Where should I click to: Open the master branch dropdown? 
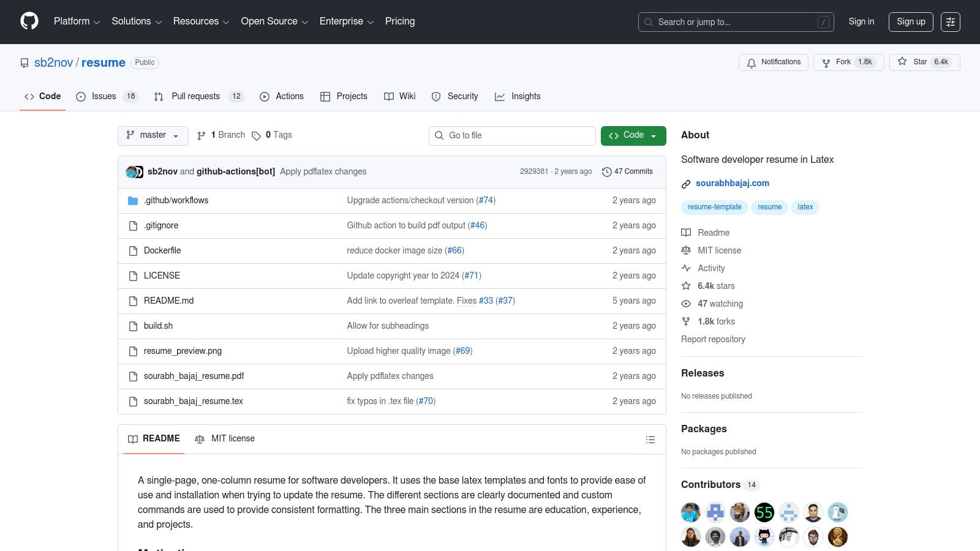pos(153,135)
